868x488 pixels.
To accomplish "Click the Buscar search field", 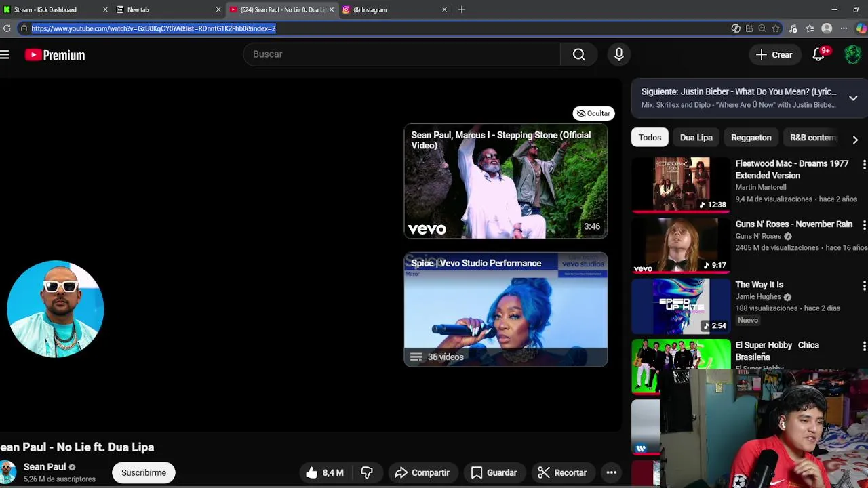I will pos(401,54).
